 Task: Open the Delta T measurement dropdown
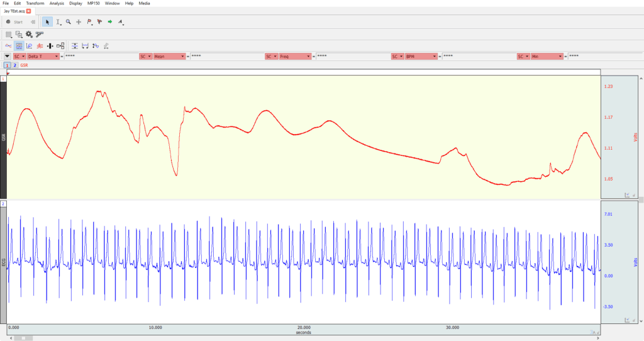(43, 56)
